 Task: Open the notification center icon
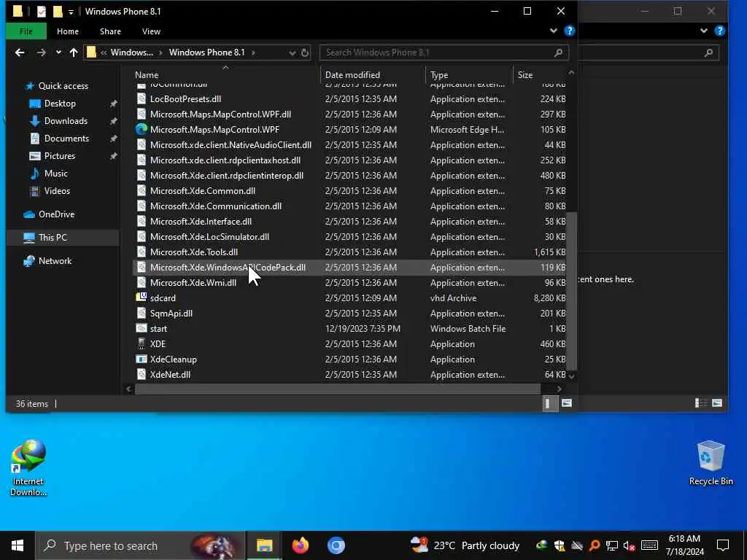(723, 545)
